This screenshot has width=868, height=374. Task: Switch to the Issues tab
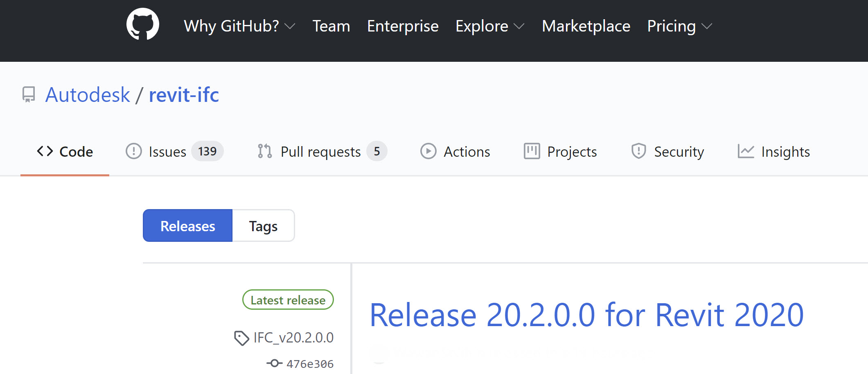[174, 152]
